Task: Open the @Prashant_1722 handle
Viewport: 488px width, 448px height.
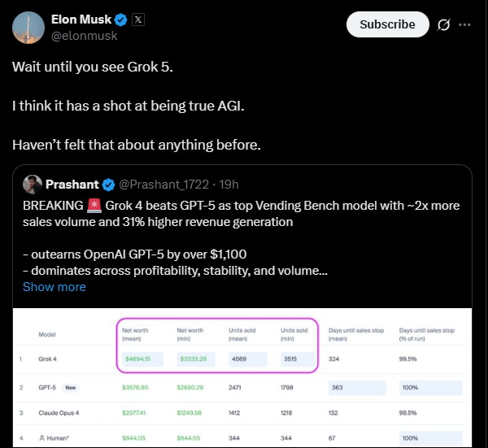Action: [x=164, y=185]
